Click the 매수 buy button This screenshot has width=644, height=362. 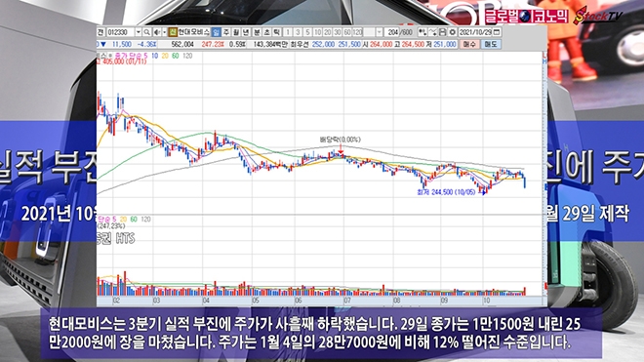point(469,44)
